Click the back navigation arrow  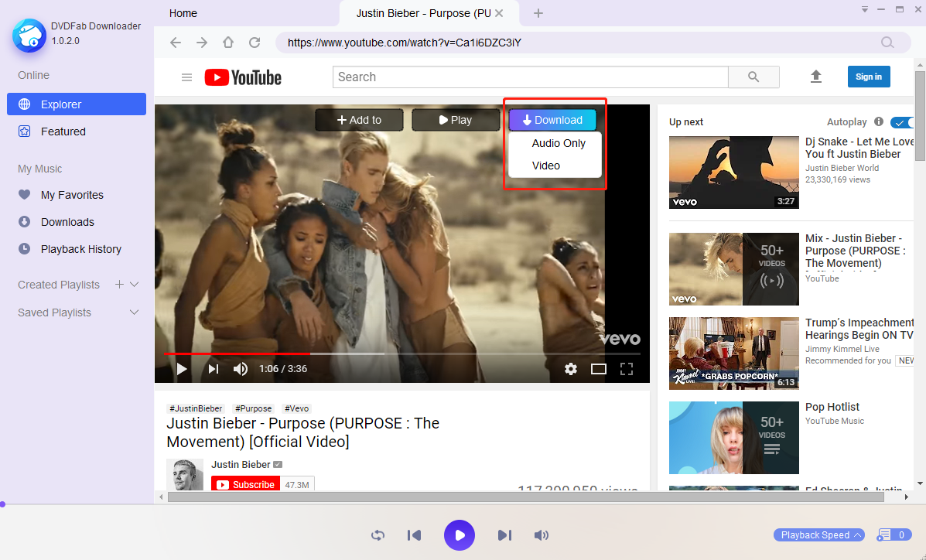pos(176,43)
